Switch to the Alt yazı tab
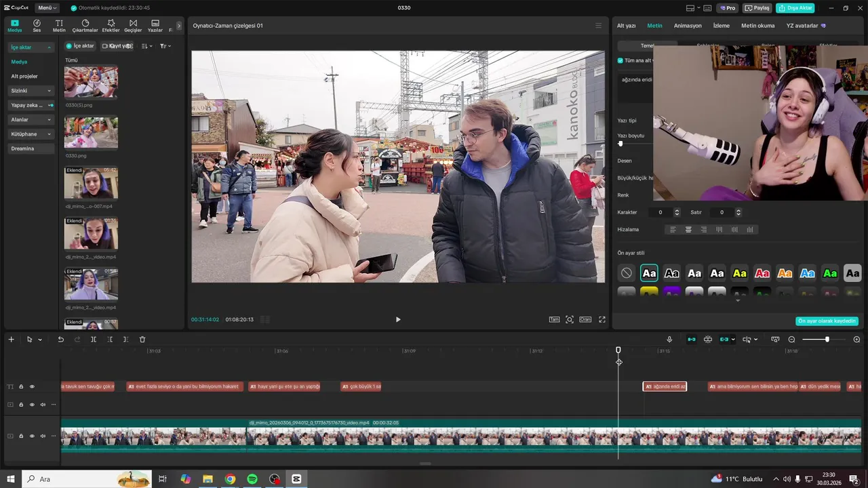868x488 pixels. [x=626, y=26]
